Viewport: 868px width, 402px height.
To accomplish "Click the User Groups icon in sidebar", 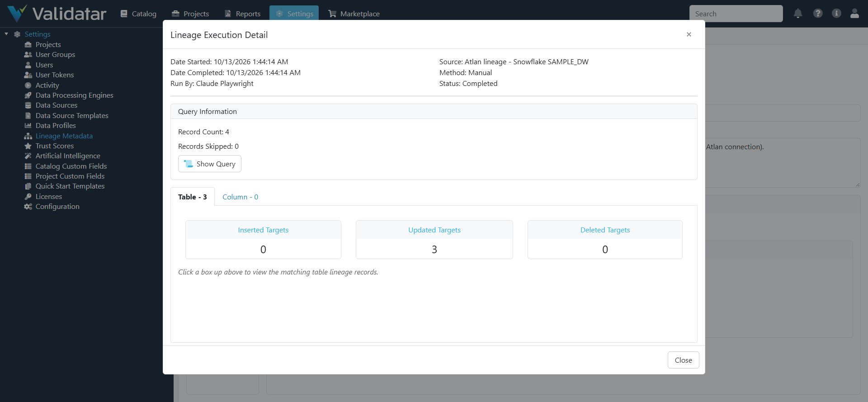I will click(28, 55).
